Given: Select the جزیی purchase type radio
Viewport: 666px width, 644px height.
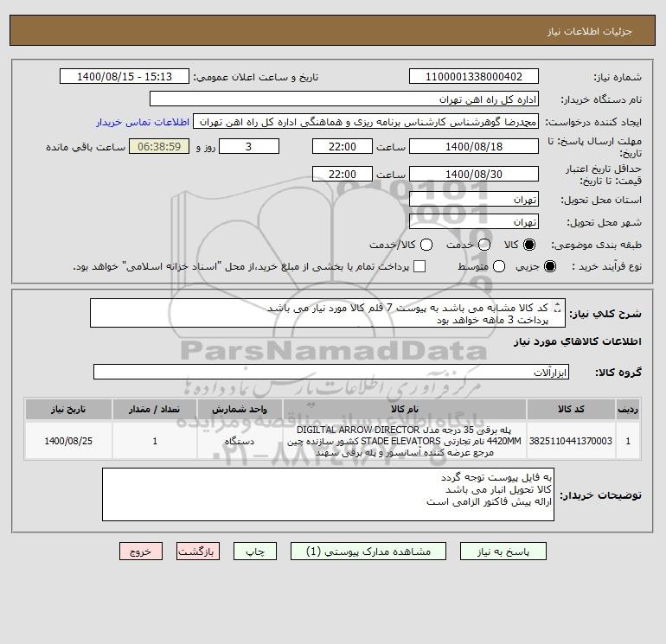Looking at the screenshot, I should [549, 266].
